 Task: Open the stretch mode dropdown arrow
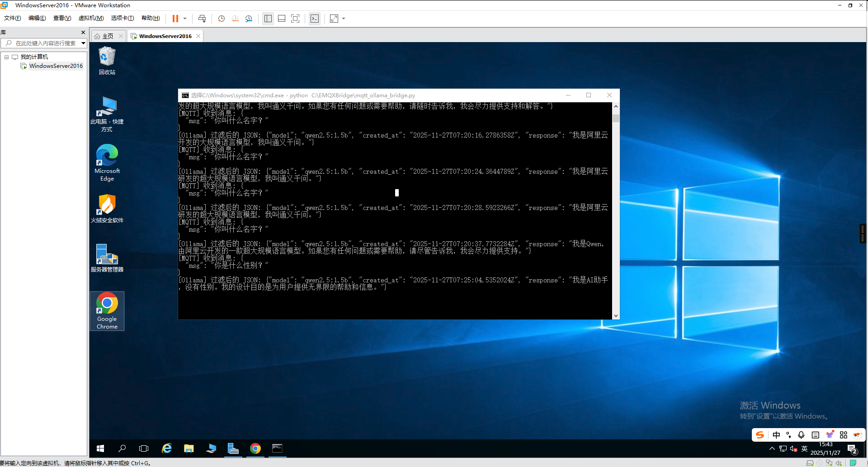tap(344, 19)
